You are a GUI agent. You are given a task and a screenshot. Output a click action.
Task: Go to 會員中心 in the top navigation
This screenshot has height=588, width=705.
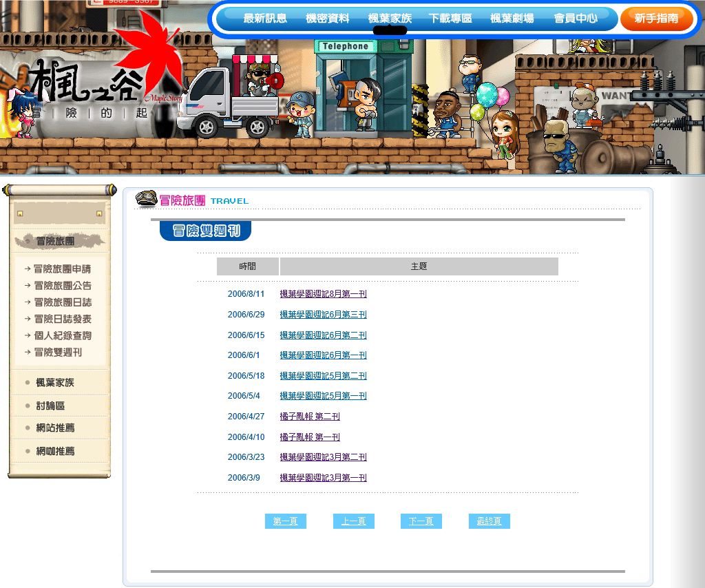click(x=576, y=19)
